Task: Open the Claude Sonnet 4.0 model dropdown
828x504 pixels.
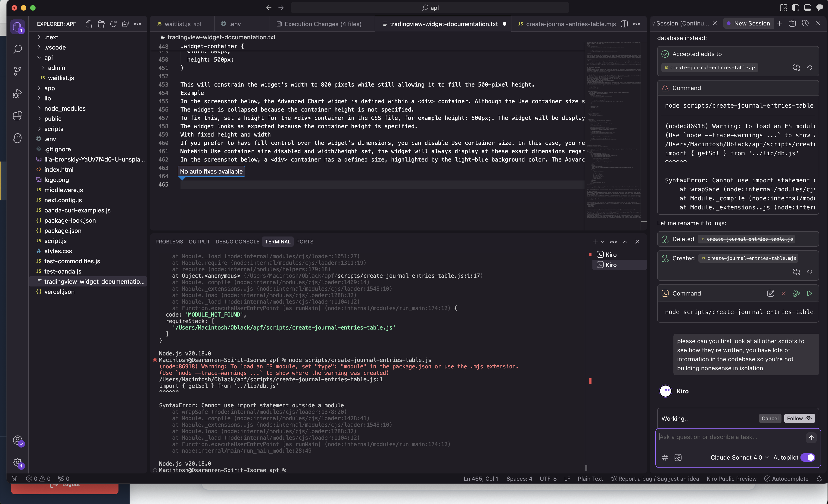Action: pos(739,457)
